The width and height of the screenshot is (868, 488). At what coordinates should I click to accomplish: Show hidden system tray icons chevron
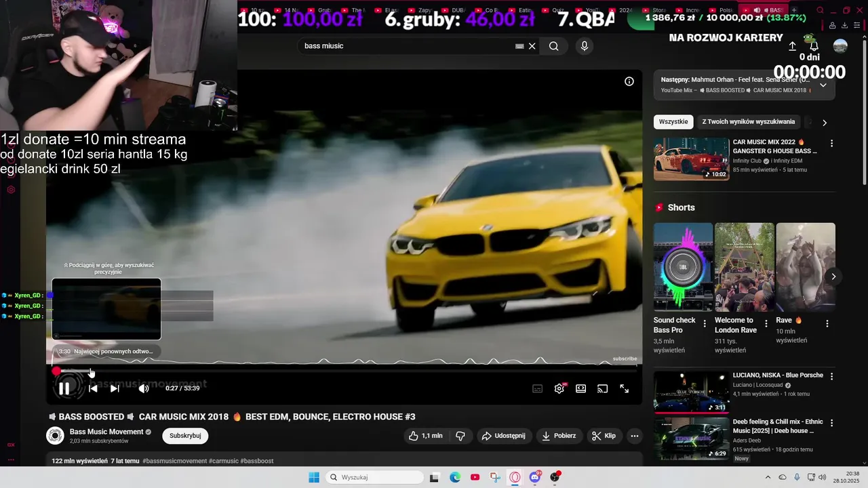tap(768, 477)
